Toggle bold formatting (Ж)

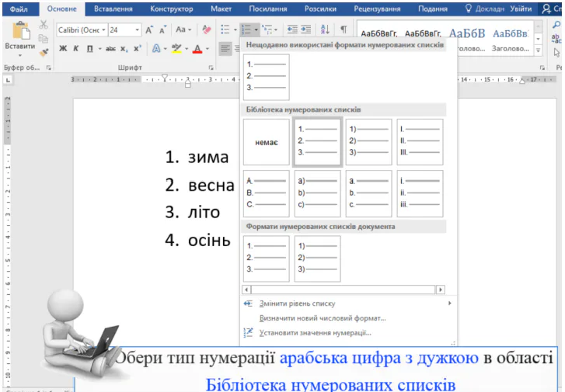coord(63,48)
